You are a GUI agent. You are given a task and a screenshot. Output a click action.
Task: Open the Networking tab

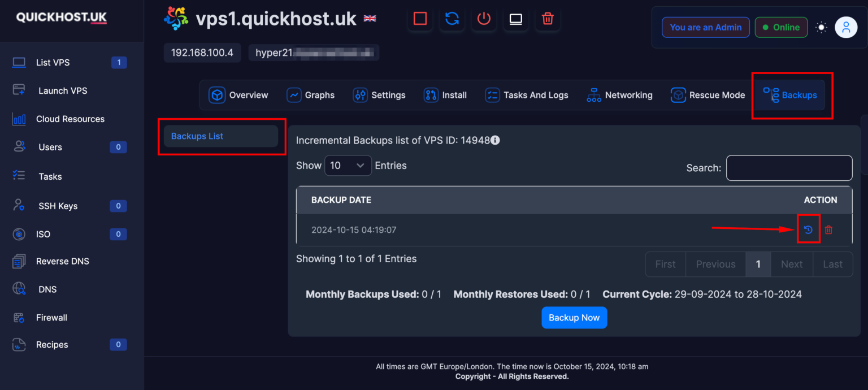pyautogui.click(x=619, y=95)
